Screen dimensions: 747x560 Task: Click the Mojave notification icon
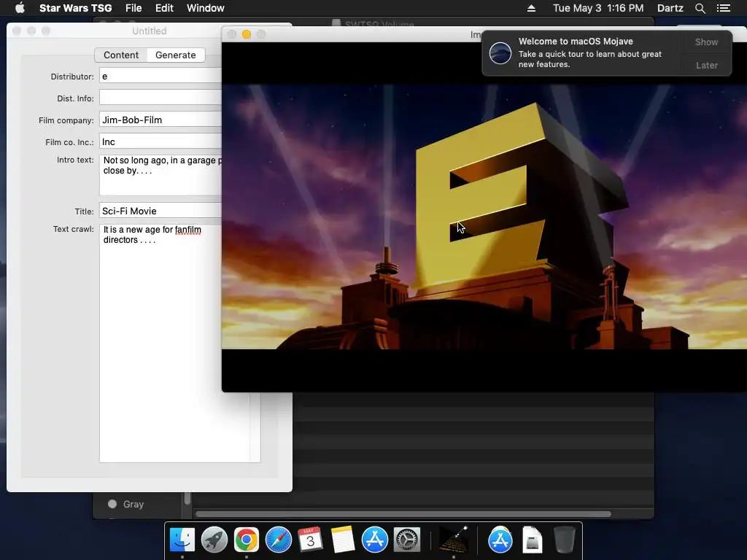click(x=500, y=52)
